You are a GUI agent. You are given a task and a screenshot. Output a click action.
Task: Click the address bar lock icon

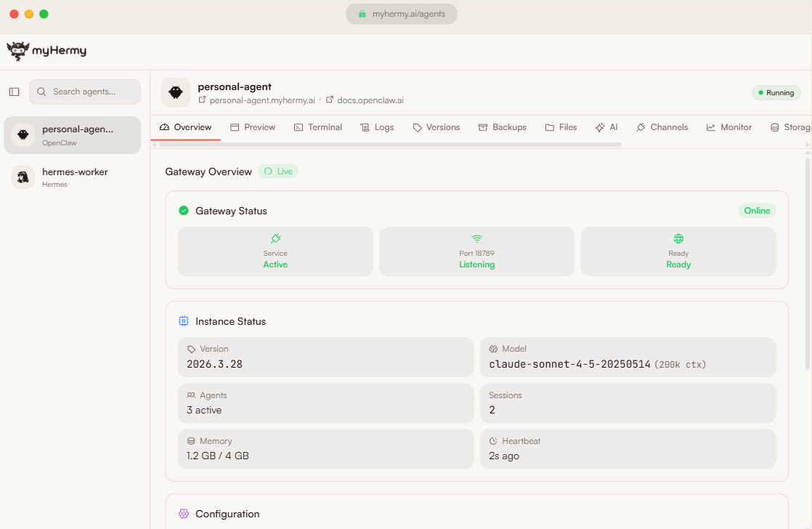coord(362,14)
